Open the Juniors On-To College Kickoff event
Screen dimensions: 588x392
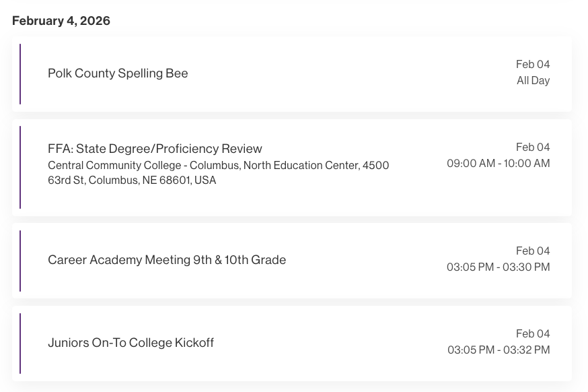click(131, 343)
